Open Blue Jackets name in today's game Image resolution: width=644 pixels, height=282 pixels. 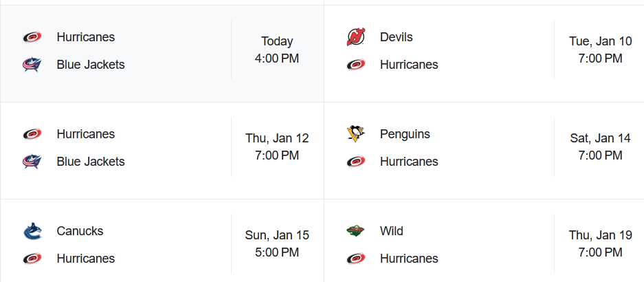(91, 65)
